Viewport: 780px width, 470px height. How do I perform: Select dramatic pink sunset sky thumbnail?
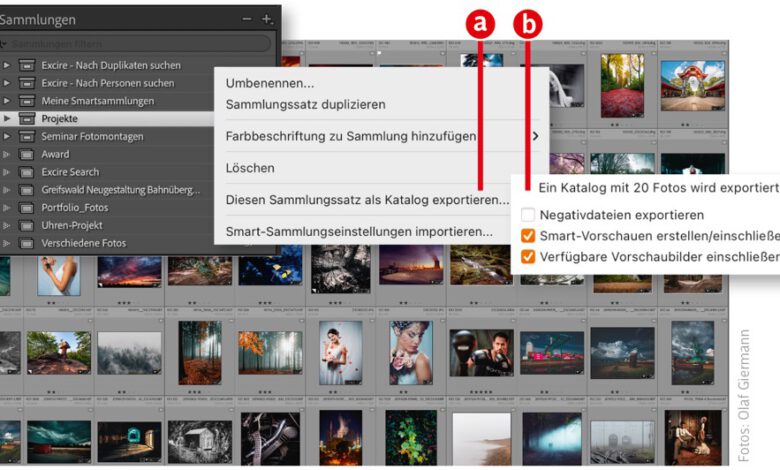click(x=129, y=272)
